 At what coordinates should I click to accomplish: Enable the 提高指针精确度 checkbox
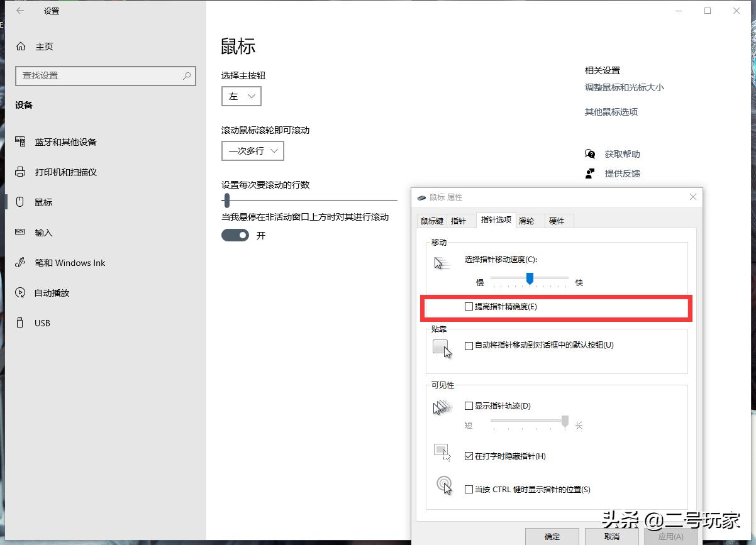click(469, 306)
